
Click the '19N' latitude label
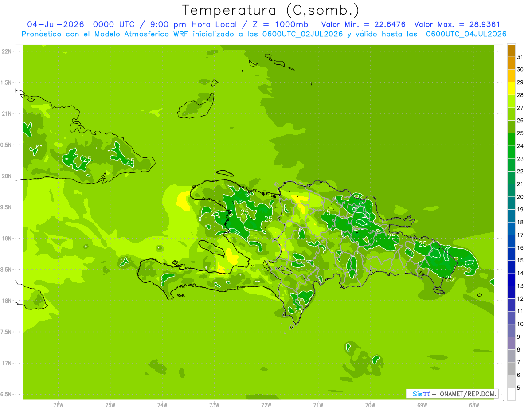(x=6, y=239)
